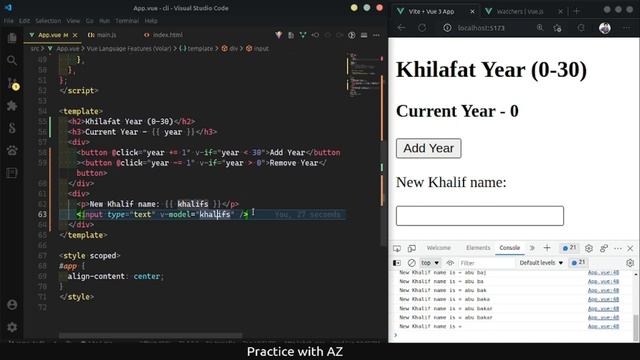This screenshot has height=360, width=640.
Task: Open Explorer in VS Code activity bar
Action: pos(12,38)
